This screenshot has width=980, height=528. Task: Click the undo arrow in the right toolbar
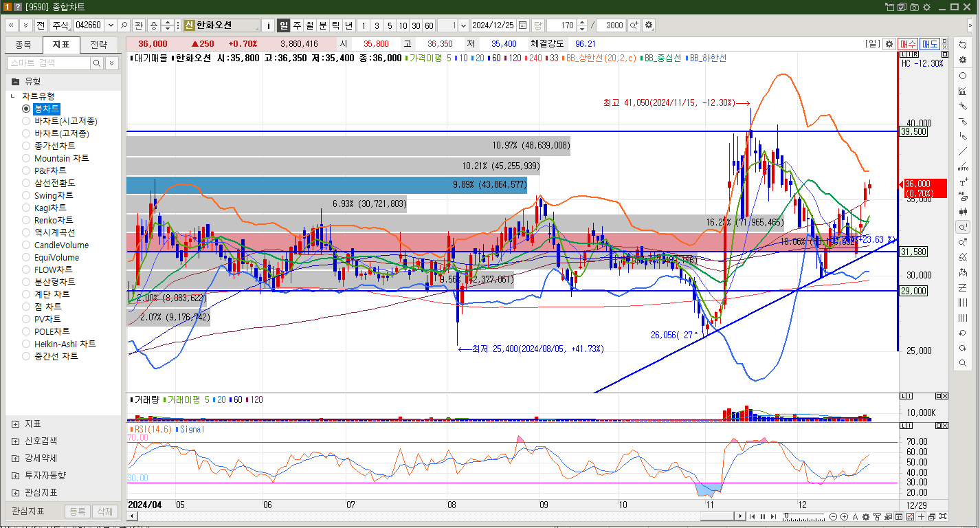pos(962,333)
